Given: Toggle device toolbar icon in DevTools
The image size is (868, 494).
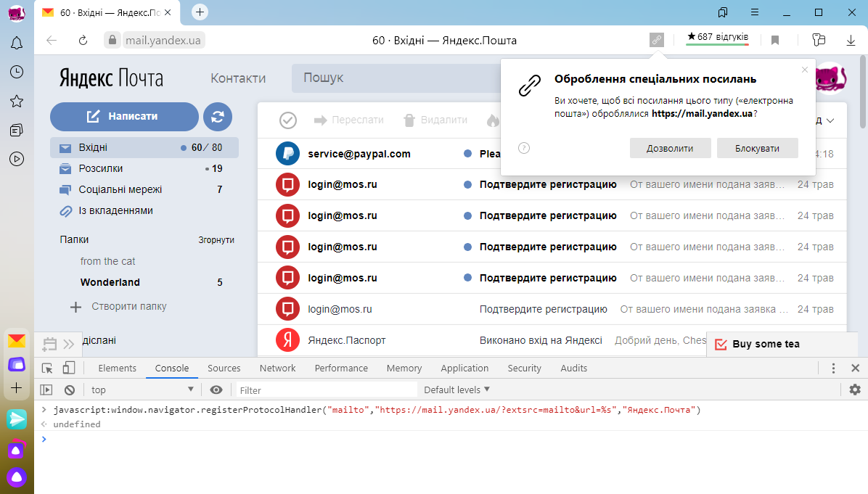Looking at the screenshot, I should click(69, 369).
